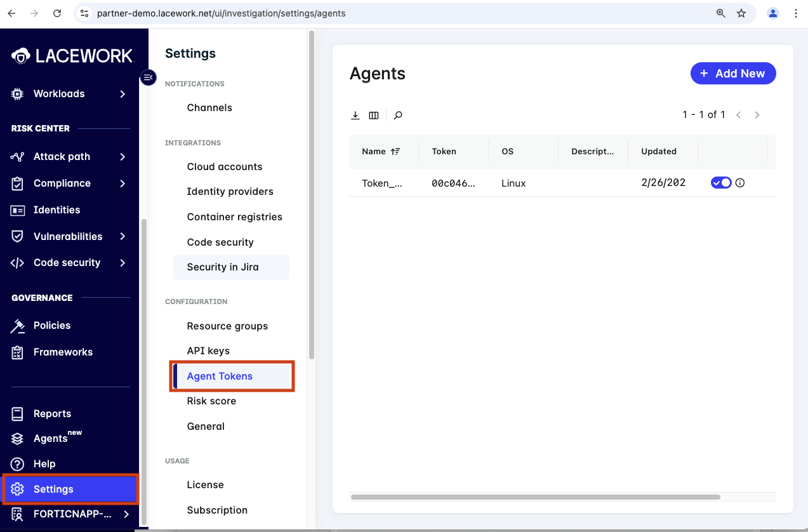Click the updated date 2/26/202
The height and width of the screenshot is (532, 808).
point(663,183)
